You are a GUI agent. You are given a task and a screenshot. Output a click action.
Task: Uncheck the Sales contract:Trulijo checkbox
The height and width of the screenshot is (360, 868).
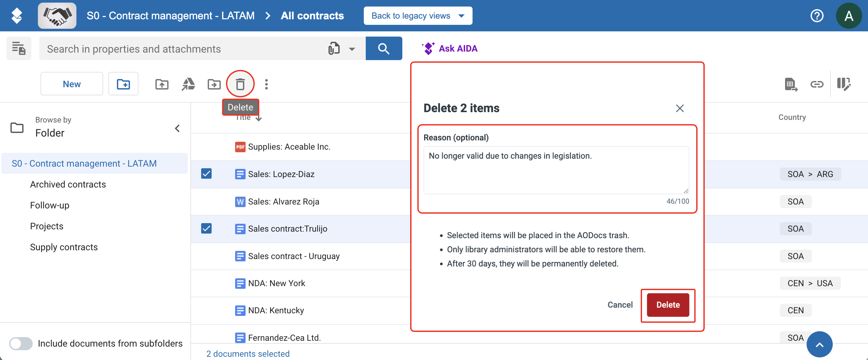coord(206,228)
